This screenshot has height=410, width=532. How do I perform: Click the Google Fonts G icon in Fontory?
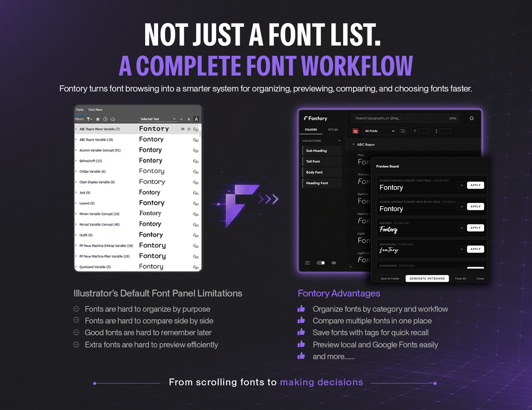pyautogui.click(x=472, y=118)
